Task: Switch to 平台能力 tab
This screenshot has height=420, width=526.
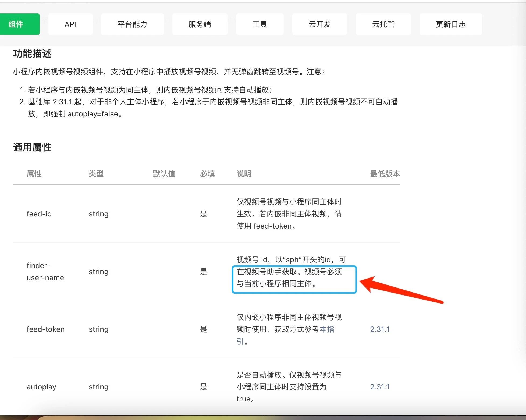Action: click(x=132, y=24)
